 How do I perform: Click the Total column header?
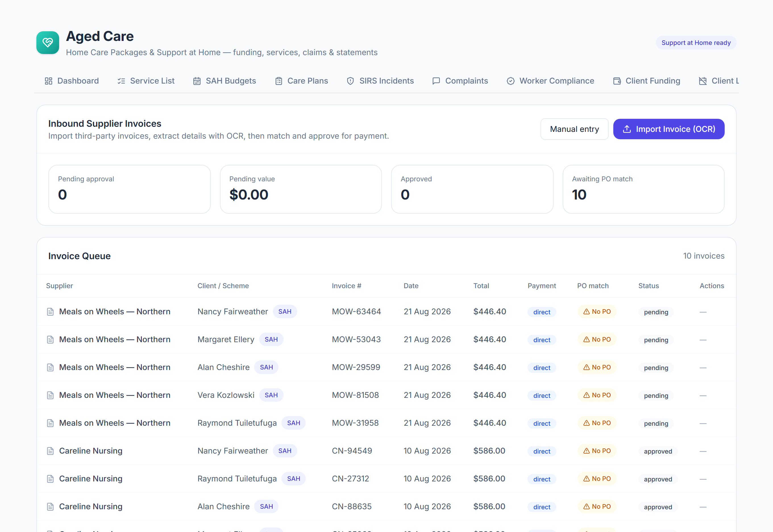click(481, 286)
